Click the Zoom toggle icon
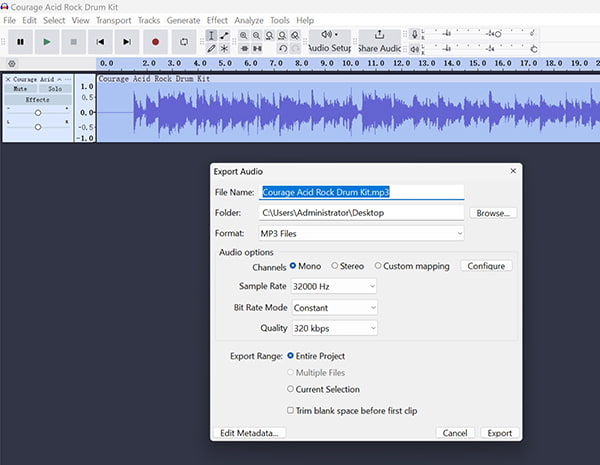Image resolution: width=600 pixels, height=465 pixels. [295, 36]
